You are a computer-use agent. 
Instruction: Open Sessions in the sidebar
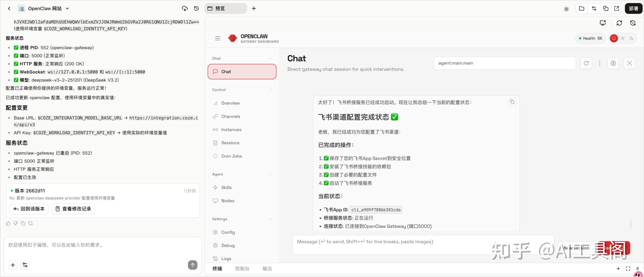242,143
